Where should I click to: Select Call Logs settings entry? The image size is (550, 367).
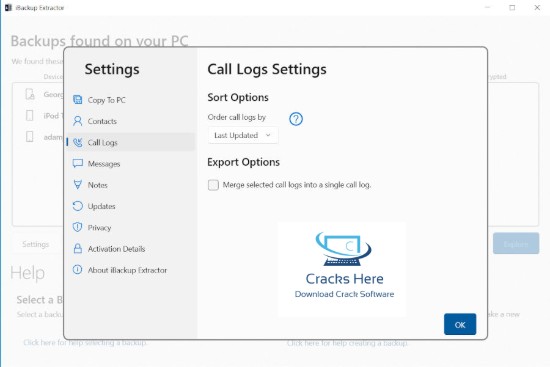click(130, 142)
